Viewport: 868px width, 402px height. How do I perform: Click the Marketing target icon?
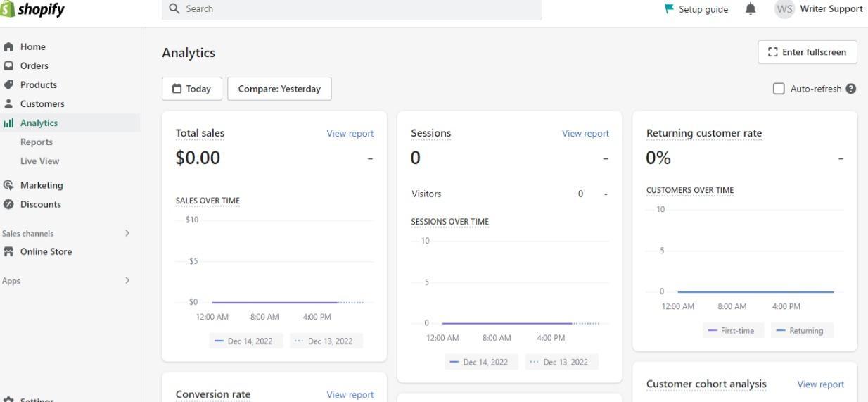click(8, 186)
